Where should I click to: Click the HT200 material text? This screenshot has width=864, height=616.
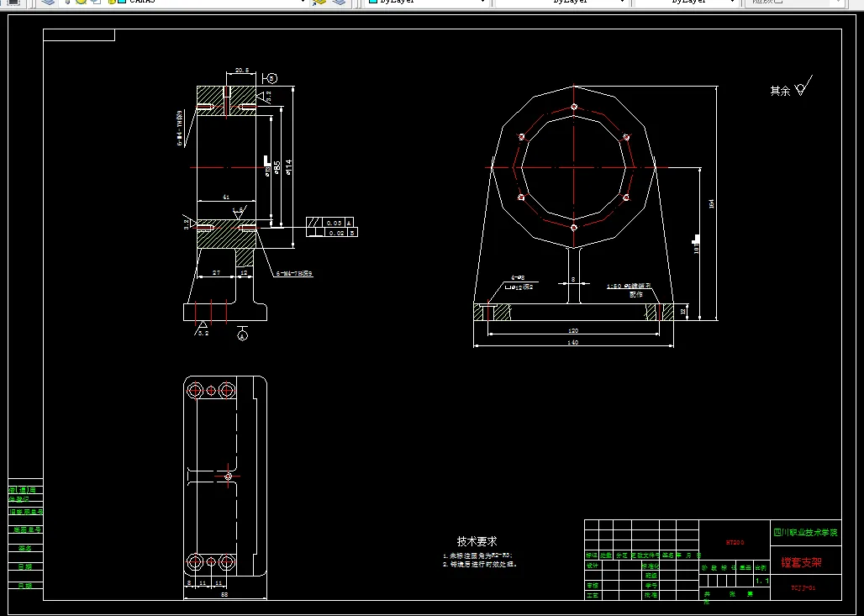tap(735, 543)
